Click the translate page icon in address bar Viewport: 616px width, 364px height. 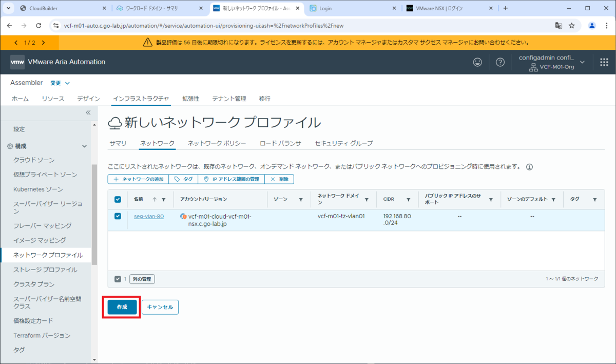click(x=559, y=25)
